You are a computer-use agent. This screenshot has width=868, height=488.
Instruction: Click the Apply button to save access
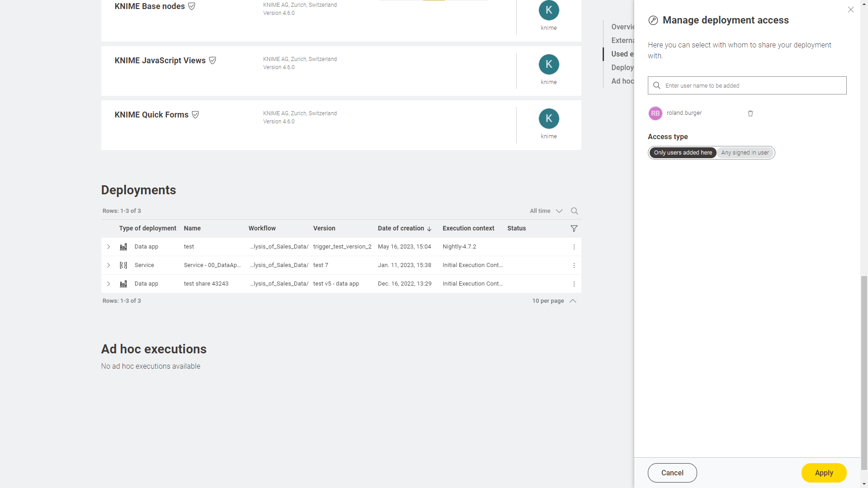coord(824,472)
